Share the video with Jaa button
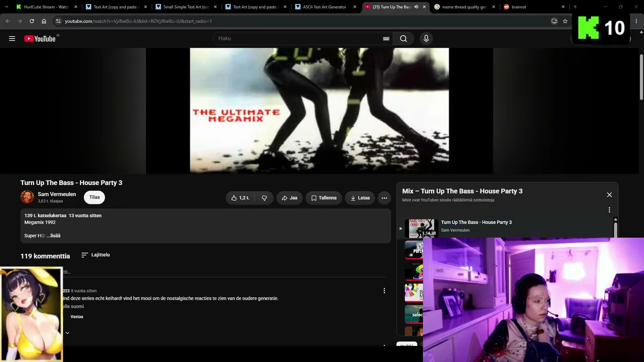 (289, 198)
